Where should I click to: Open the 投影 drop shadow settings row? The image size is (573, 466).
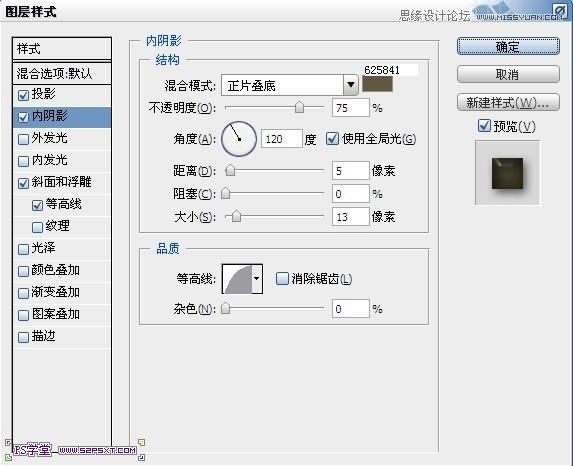pyautogui.click(x=62, y=95)
